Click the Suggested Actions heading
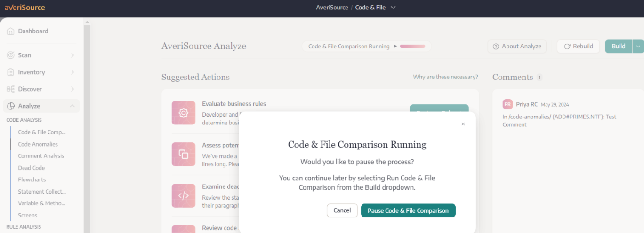The width and height of the screenshot is (644, 233). tap(195, 77)
